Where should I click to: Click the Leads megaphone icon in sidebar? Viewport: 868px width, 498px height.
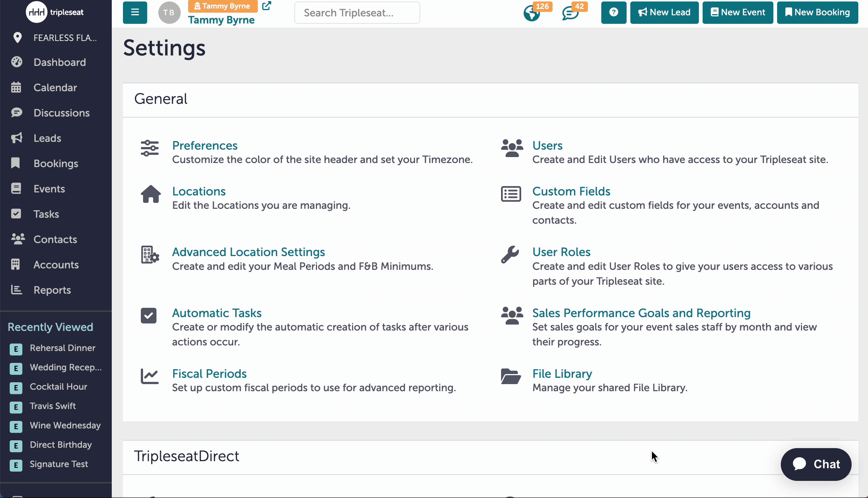[x=17, y=138]
